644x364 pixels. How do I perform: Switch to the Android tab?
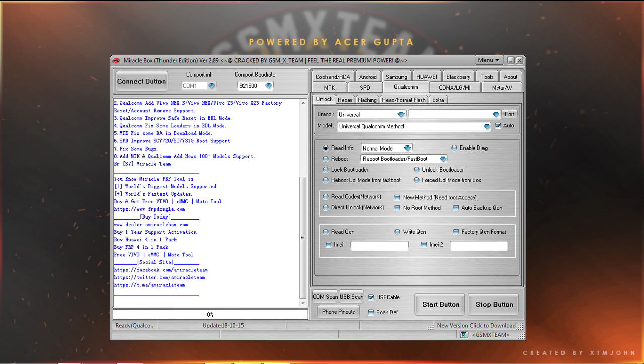tap(368, 77)
